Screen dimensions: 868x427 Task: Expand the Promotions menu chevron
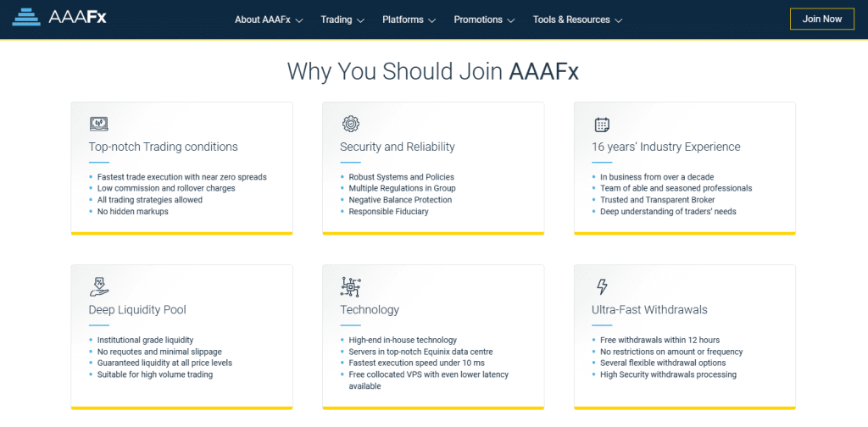click(510, 20)
